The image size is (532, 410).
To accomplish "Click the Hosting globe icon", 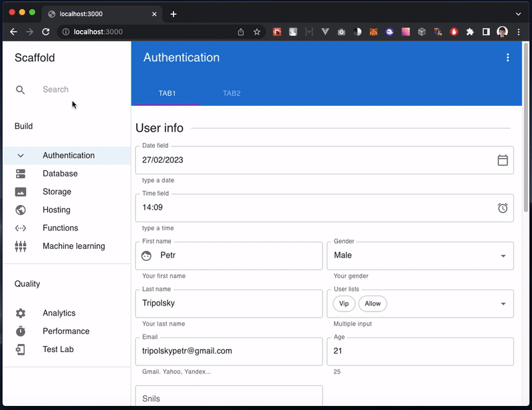I will [x=21, y=210].
